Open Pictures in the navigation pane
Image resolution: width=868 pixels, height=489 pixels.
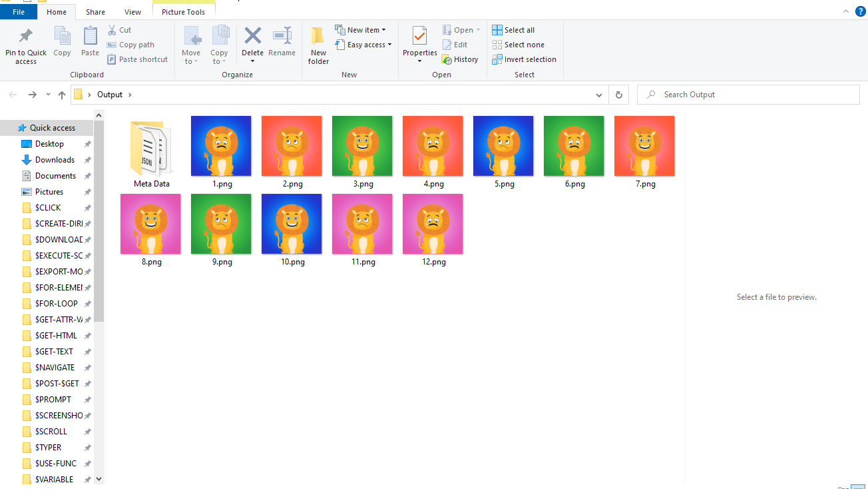(49, 192)
